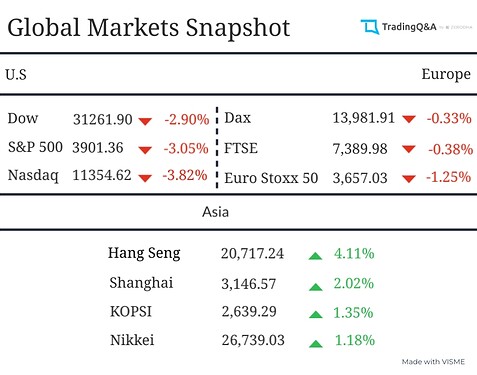Click the red down arrow beside Nasdaq
This screenshot has width=477, height=375.
tap(145, 178)
